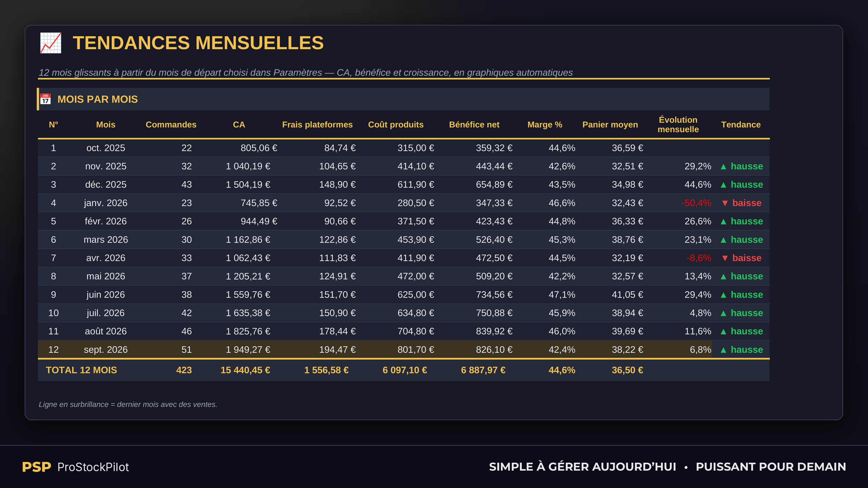Click the TOTAL 12 MOIS row label
The width and height of the screenshot is (868, 488).
coord(81,370)
